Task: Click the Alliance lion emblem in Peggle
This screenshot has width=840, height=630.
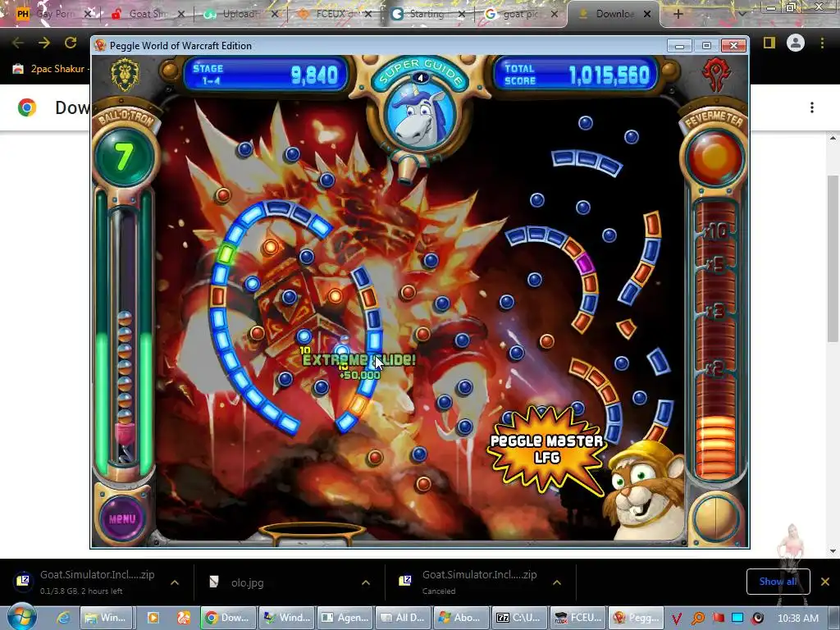Action: pos(125,75)
